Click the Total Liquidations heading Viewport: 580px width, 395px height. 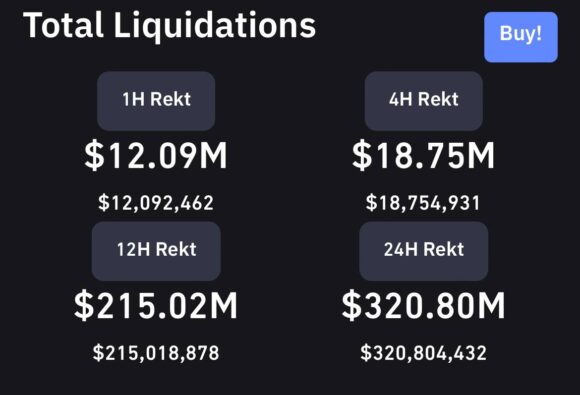pos(169,26)
